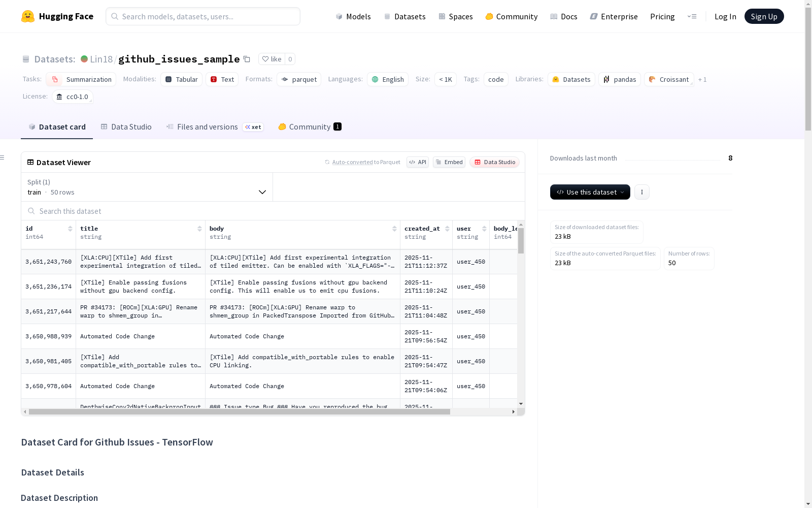This screenshot has width=812, height=508.
Task: Copy dataset name with the copy icon
Action: (247, 59)
